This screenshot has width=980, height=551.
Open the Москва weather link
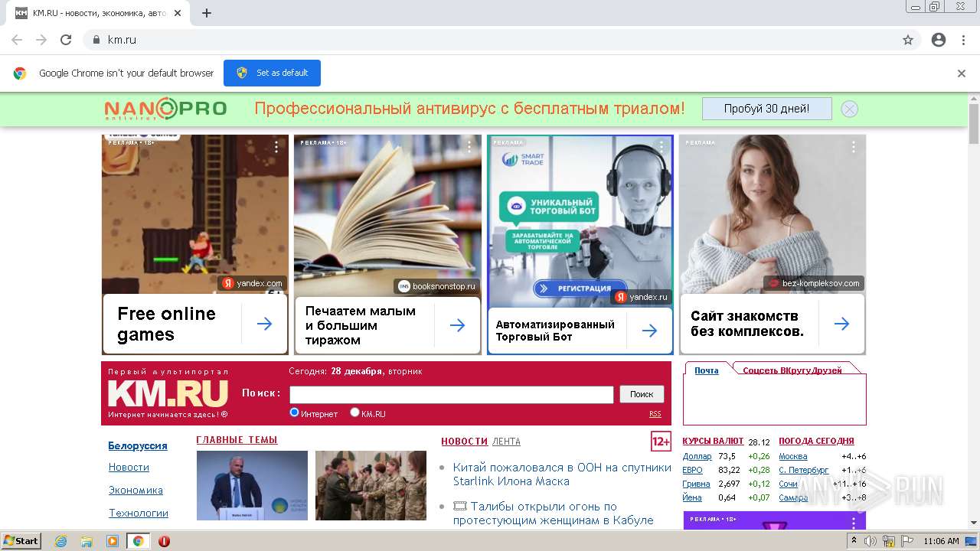tap(792, 457)
